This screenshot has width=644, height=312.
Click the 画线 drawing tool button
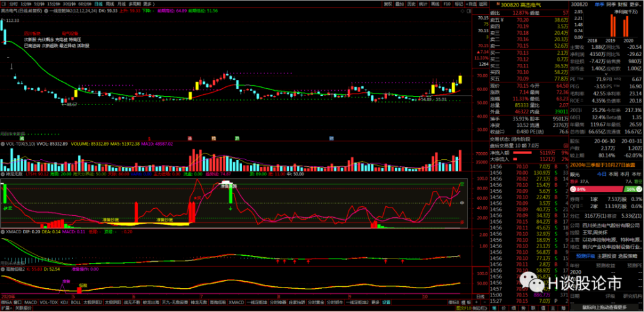coord(435,4)
